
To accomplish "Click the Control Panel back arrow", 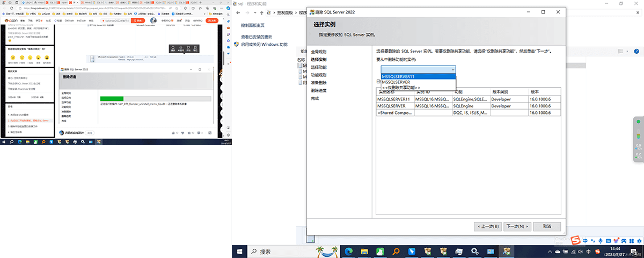I will tap(238, 12).
